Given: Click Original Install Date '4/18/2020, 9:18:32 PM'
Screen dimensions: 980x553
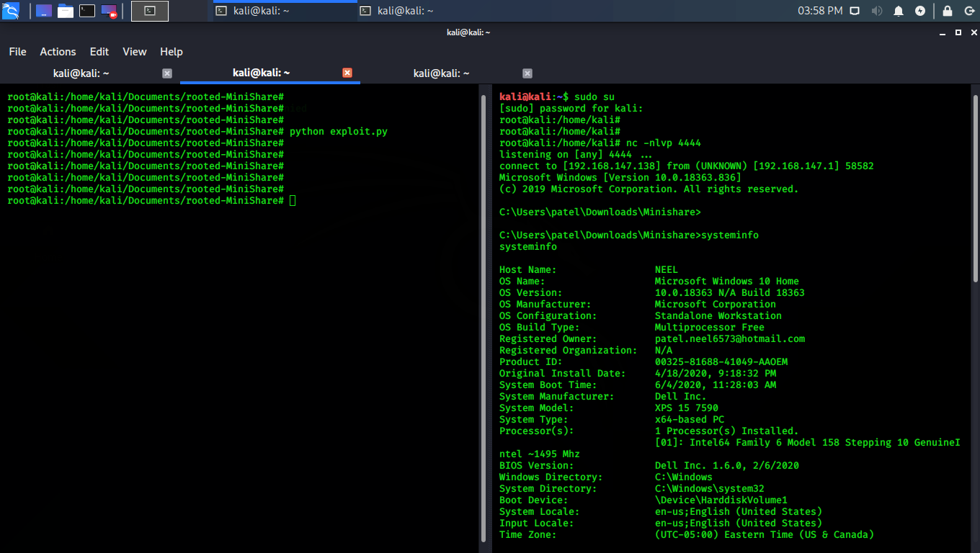Looking at the screenshot, I should (x=715, y=374).
